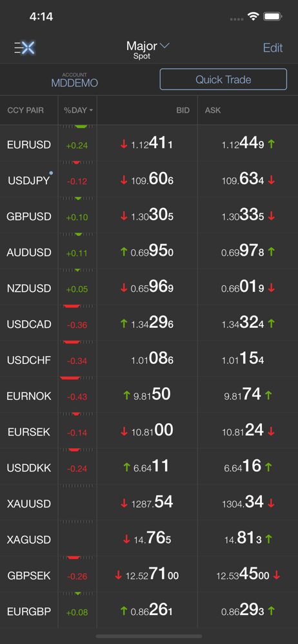Image resolution: width=298 pixels, height=644 pixels.
Task: Tap Edit to modify the watchlist
Action: click(x=273, y=48)
